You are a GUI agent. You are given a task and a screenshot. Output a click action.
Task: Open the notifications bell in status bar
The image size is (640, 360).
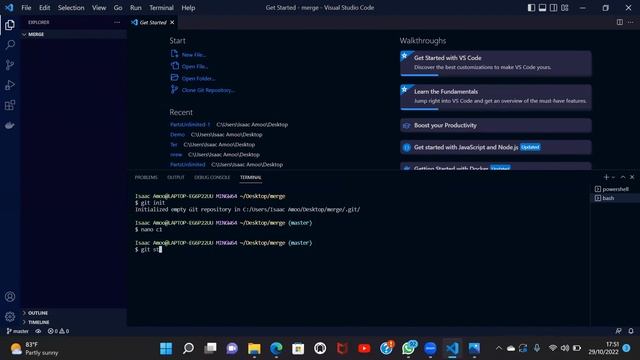click(x=631, y=331)
